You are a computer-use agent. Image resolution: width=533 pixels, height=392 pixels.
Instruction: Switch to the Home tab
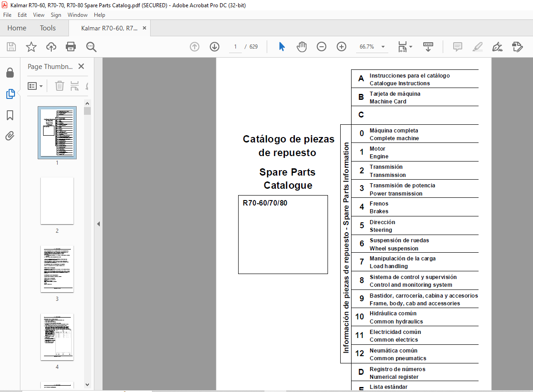point(17,28)
